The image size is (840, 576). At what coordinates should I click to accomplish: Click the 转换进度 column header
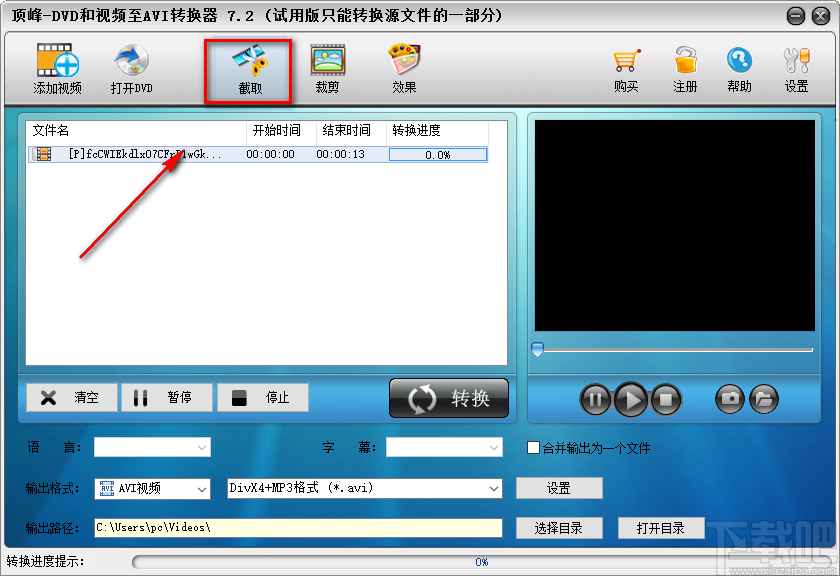pos(416,130)
